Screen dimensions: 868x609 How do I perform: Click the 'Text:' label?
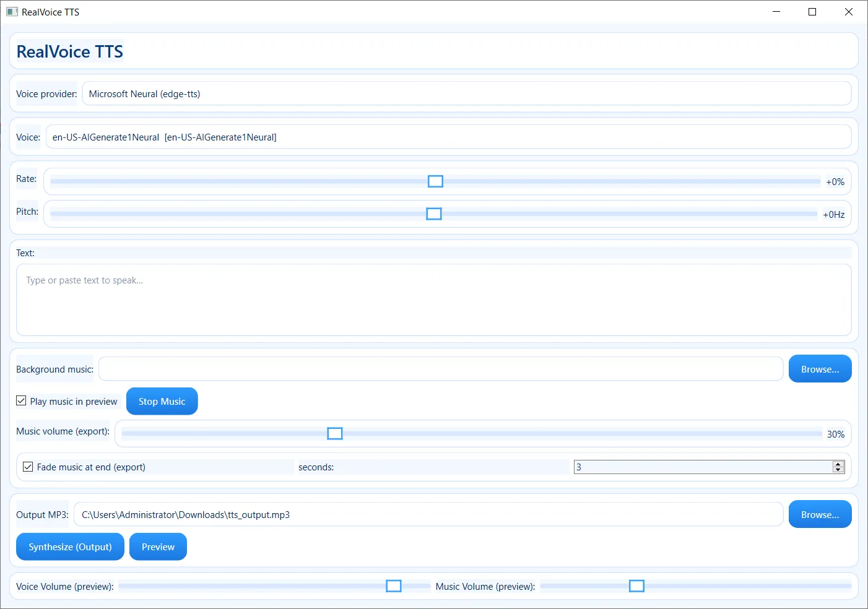coord(25,253)
